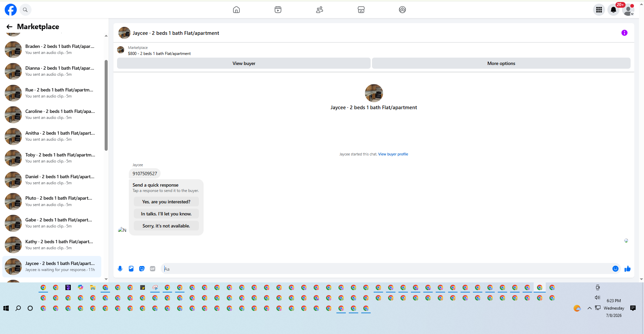Open the Windows Start menu
The width and height of the screenshot is (644, 334).
click(6, 308)
